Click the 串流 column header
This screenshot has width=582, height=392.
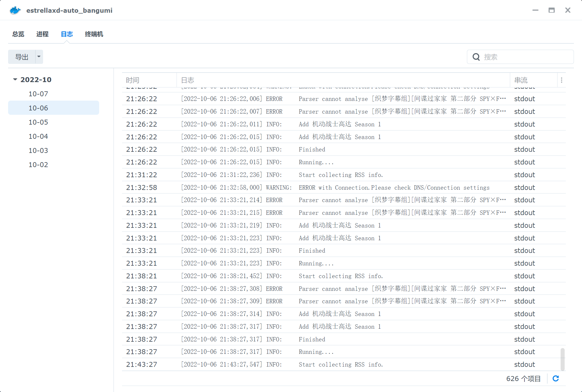pyautogui.click(x=520, y=80)
